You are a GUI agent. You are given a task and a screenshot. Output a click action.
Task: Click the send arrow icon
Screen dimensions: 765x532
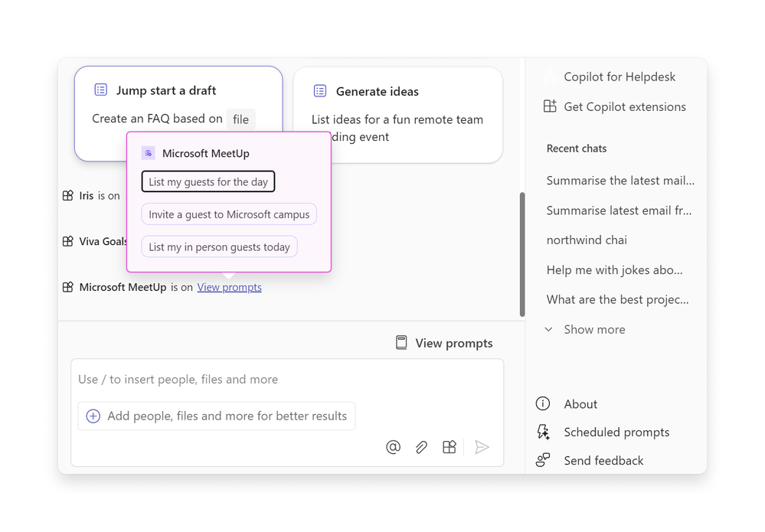[x=482, y=447]
